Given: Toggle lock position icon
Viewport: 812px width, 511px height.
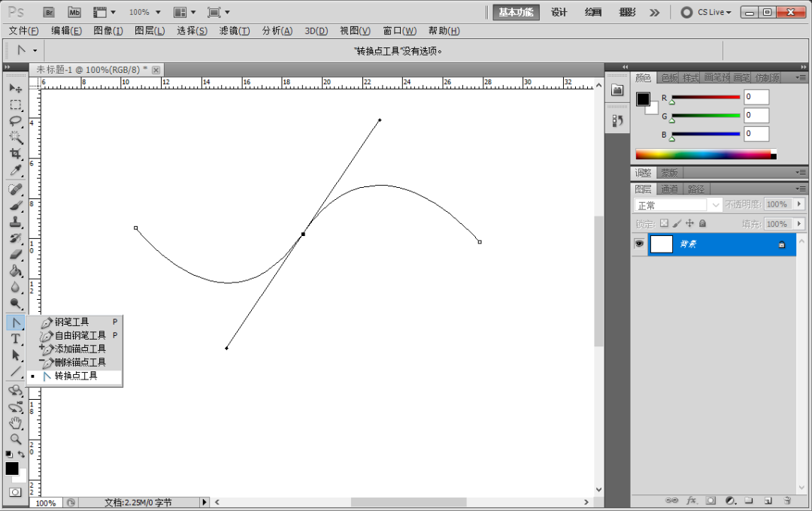Looking at the screenshot, I should click(x=689, y=224).
